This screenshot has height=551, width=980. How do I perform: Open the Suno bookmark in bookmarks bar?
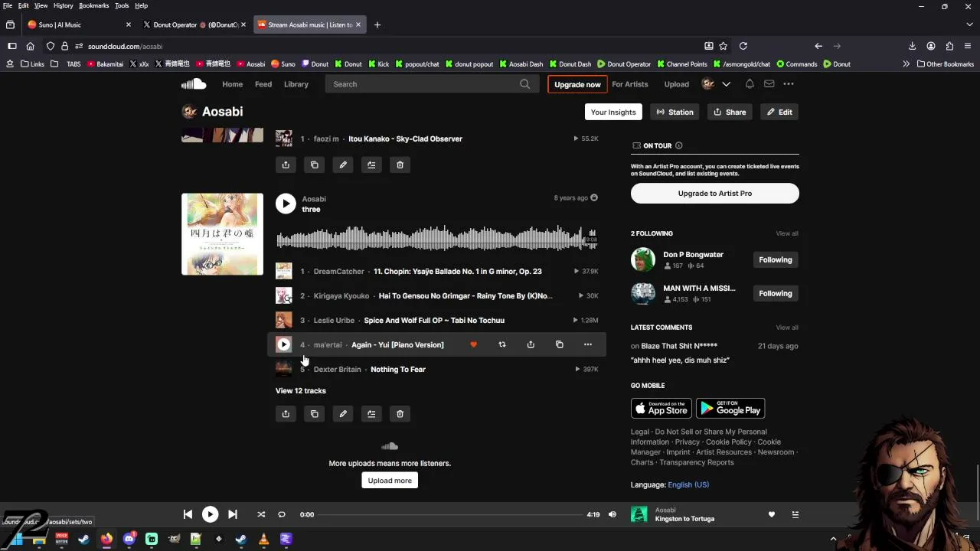coord(283,64)
